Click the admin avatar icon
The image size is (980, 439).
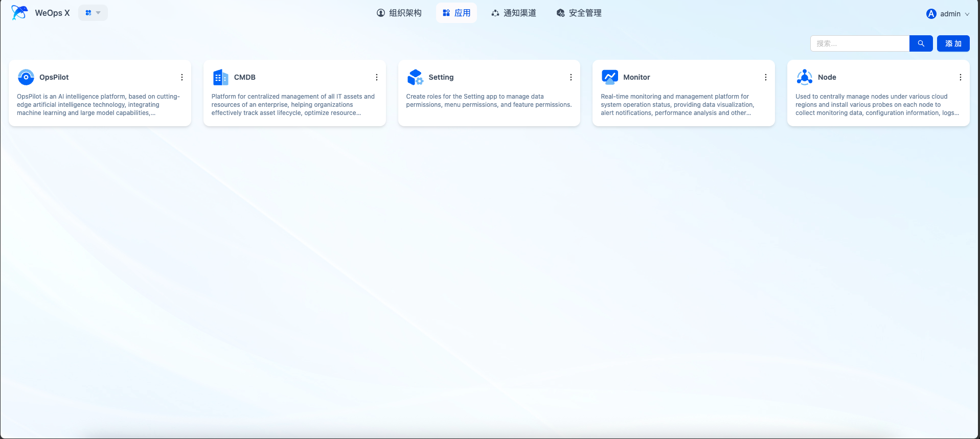931,14
